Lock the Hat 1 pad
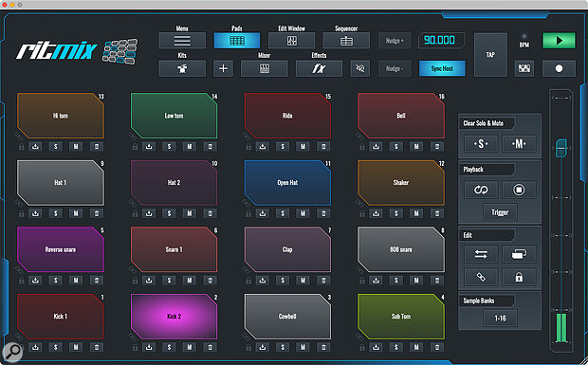588x365 pixels. (22, 213)
